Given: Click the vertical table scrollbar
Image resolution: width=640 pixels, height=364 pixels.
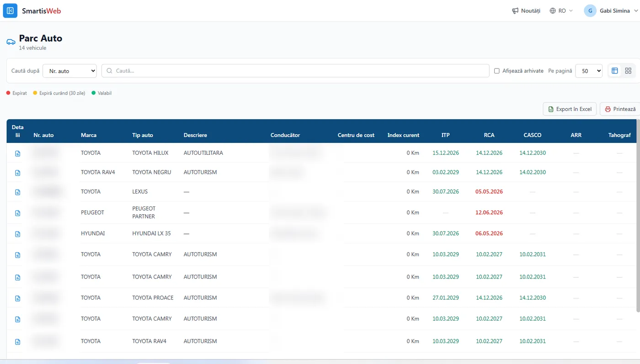Looking at the screenshot, I should coord(638,216).
